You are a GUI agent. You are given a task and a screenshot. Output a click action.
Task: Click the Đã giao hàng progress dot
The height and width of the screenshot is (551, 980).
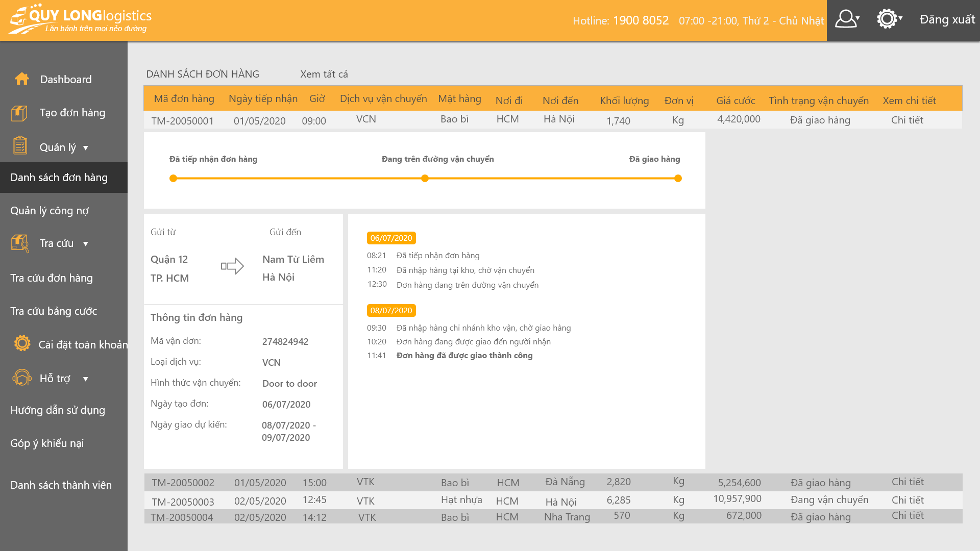coord(678,179)
